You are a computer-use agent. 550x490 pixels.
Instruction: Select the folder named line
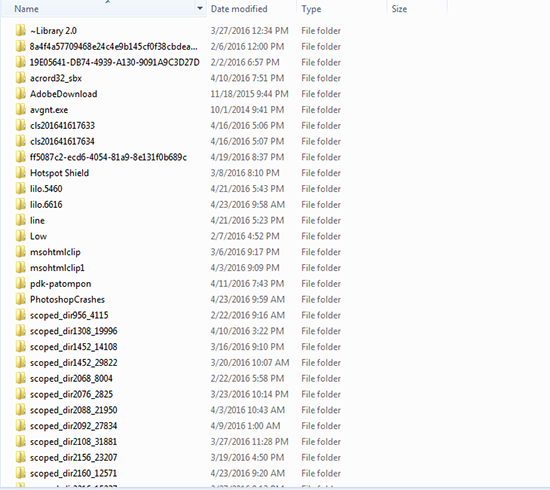37,220
